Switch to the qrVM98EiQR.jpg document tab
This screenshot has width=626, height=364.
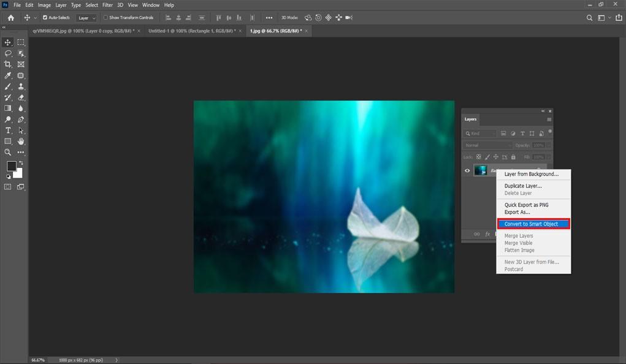(83, 31)
